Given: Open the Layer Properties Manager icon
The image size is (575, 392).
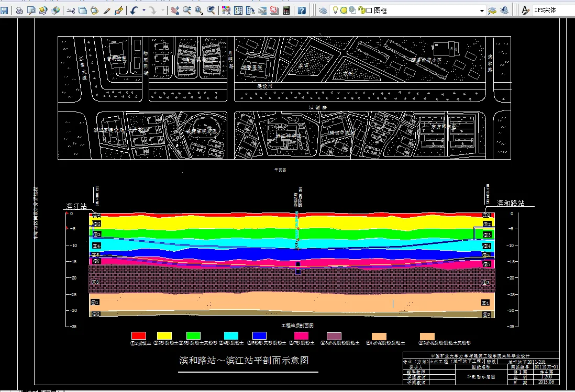Looking at the screenshot, I should 323,10.
